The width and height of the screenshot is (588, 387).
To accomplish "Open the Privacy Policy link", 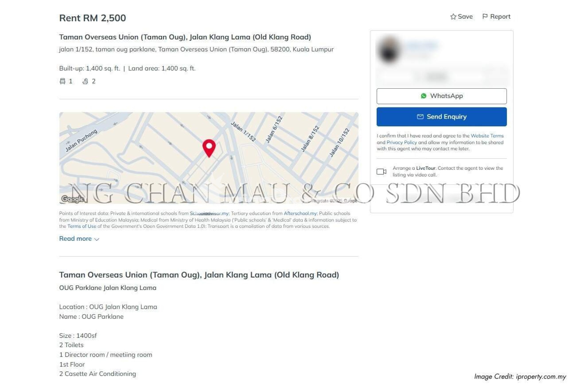I will (x=402, y=143).
